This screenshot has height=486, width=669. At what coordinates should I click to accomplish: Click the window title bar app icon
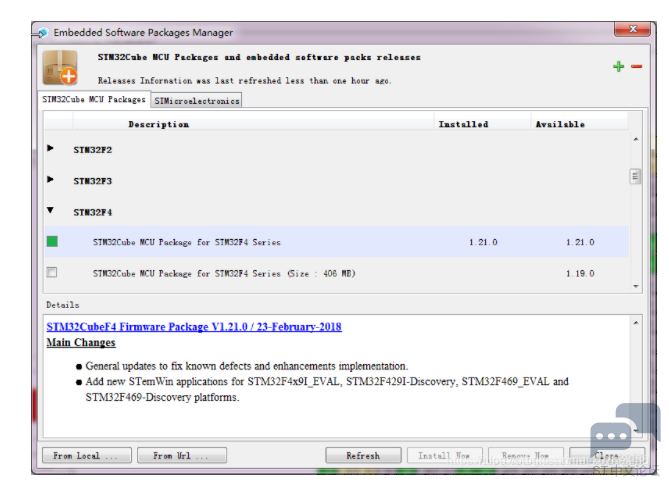tap(42, 33)
